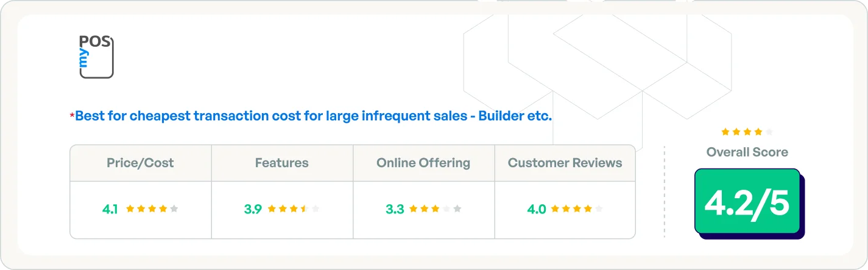Click the half-filled star under Features

tap(305, 209)
